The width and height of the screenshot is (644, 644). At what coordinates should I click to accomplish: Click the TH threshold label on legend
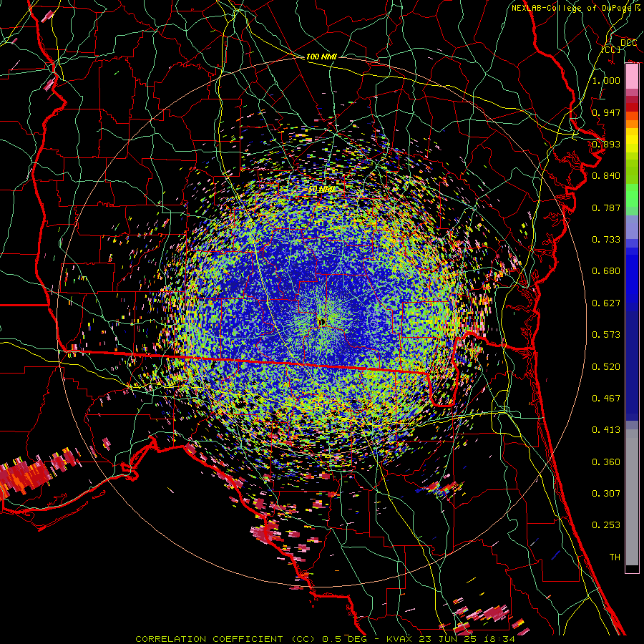(x=615, y=557)
